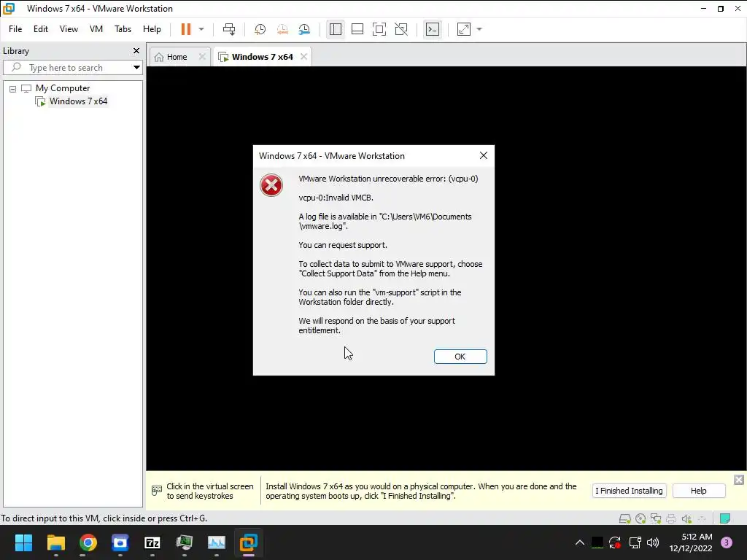This screenshot has height=560, width=747.
Task: Open the View menu
Action: click(69, 29)
